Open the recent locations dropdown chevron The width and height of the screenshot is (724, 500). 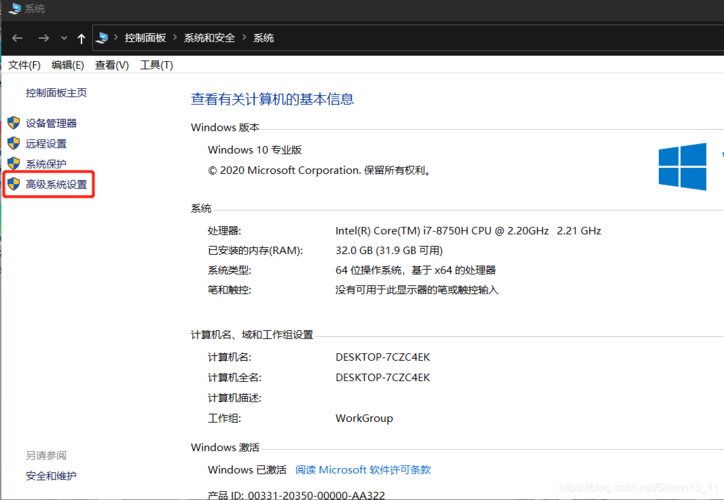point(64,38)
